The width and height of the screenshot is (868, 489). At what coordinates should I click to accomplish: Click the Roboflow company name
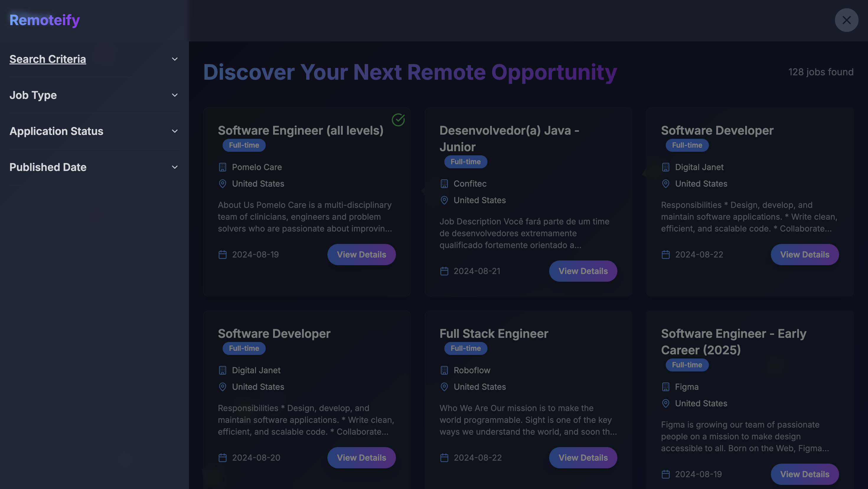[x=472, y=370]
